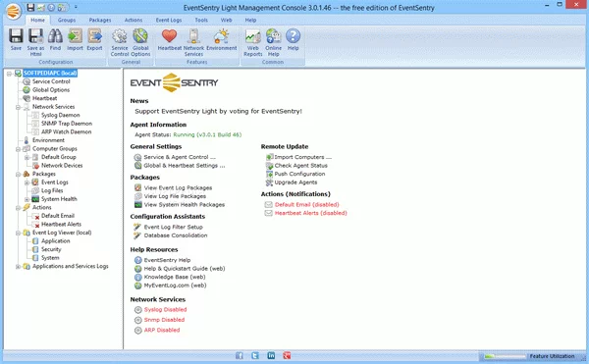Switch to the Tools ribbon tab
Image resolution: width=589 pixels, height=364 pixels.
(x=201, y=20)
